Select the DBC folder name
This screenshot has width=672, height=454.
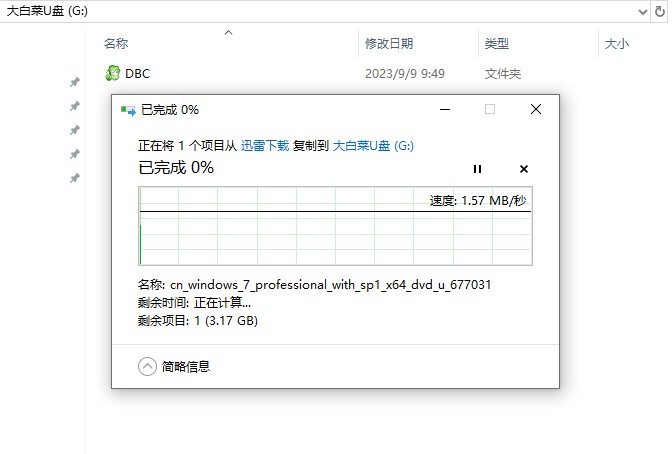(138, 74)
